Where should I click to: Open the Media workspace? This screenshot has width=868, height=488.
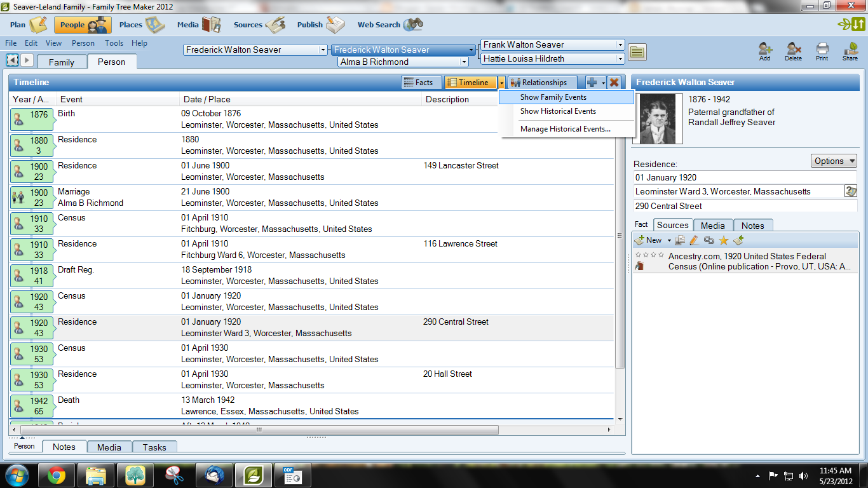(x=199, y=25)
